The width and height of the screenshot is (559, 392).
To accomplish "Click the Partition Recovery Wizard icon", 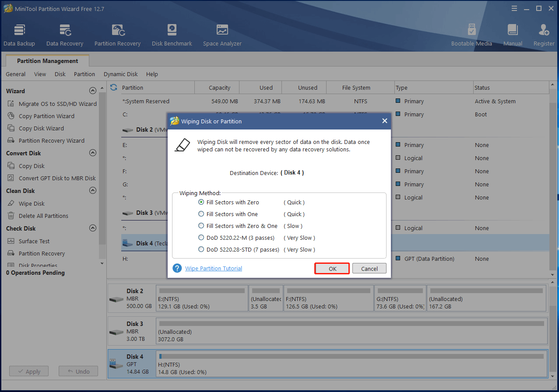I will click(11, 140).
